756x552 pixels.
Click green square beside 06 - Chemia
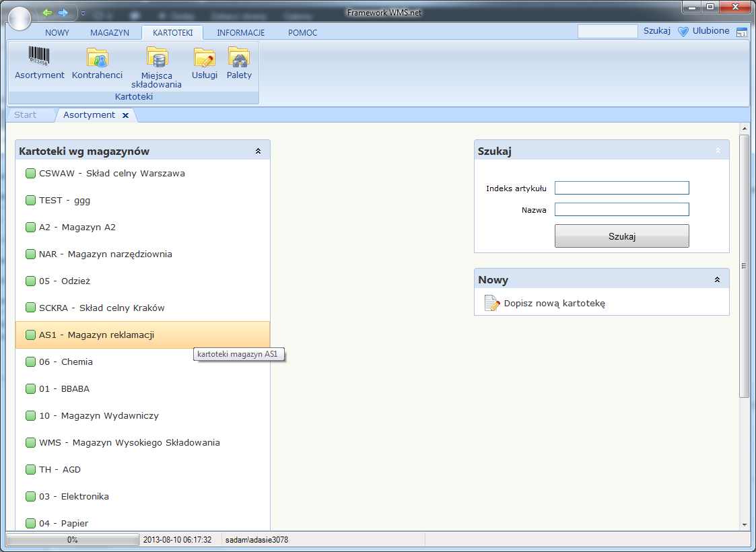tap(30, 361)
